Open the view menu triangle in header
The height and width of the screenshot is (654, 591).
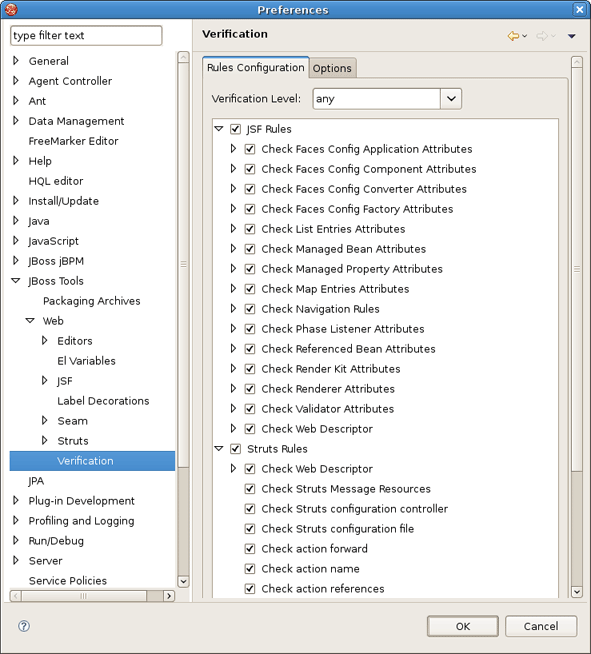click(572, 36)
